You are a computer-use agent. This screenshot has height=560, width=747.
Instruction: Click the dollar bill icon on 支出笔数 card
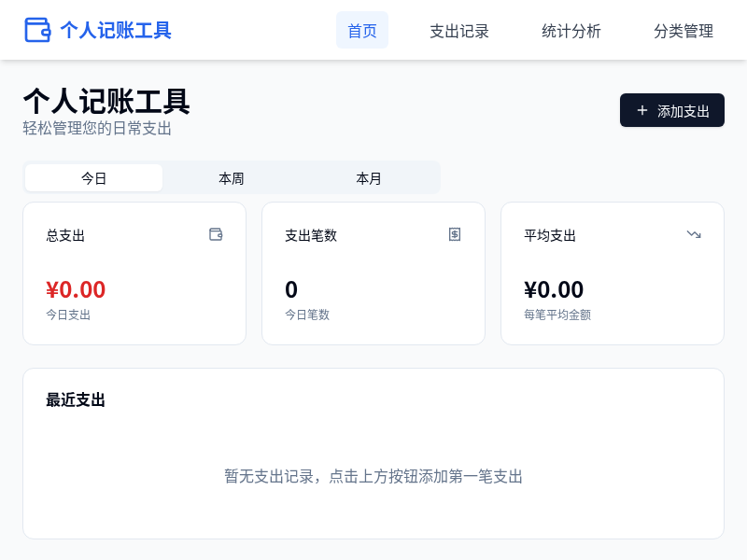455,235
